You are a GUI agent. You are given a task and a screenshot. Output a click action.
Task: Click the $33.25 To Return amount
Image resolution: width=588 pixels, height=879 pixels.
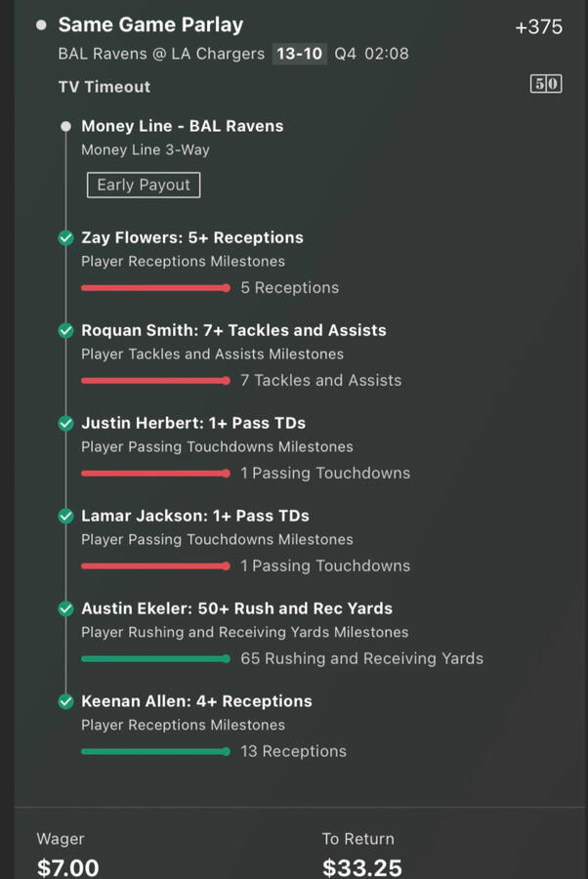(362, 868)
